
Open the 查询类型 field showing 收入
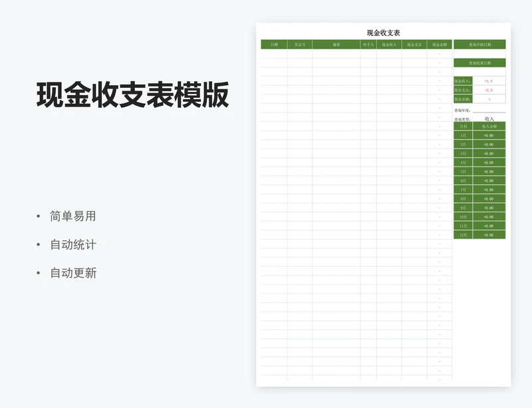coord(489,119)
